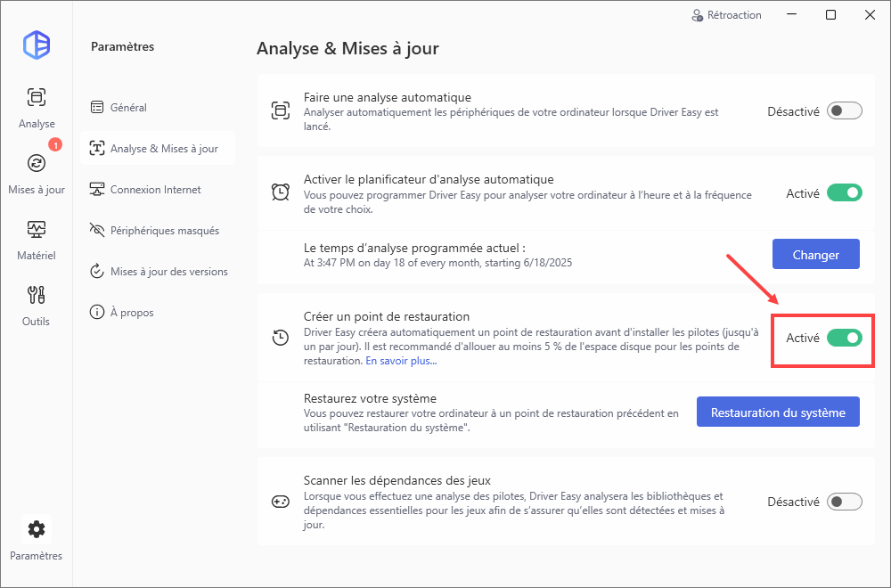Click the 'Restaurez votre système' title
This screenshot has height=588, width=891.
point(370,398)
